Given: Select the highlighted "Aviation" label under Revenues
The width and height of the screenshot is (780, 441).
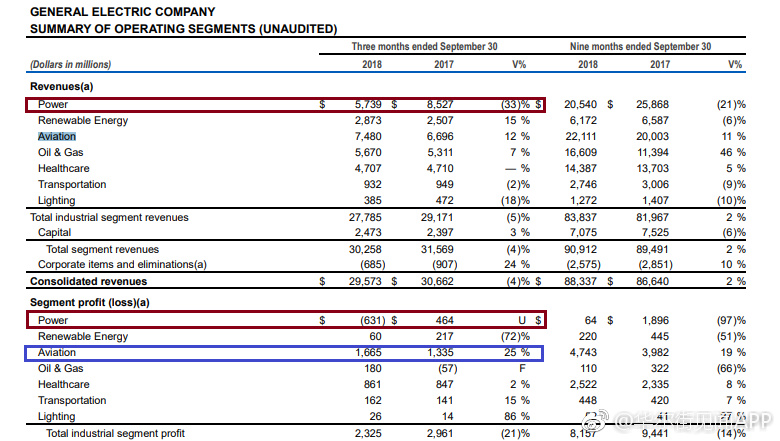Looking at the screenshot, I should click(57, 136).
